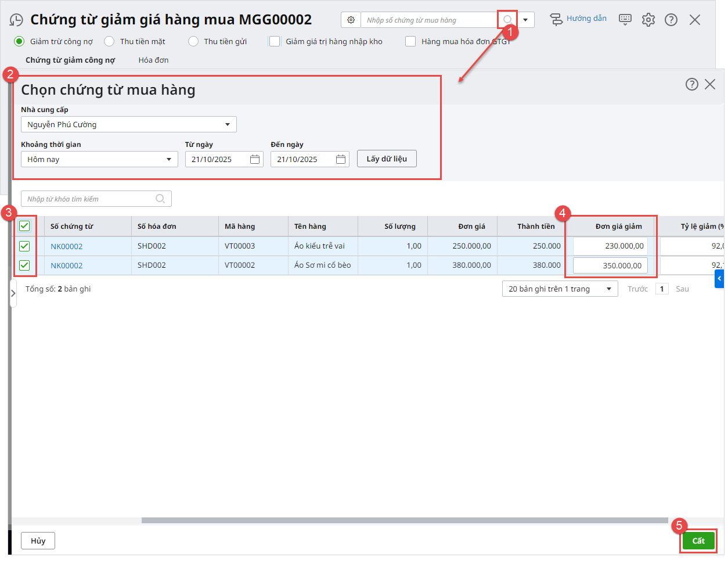Toggle the select-all checkbox in table header
The image size is (728, 561).
click(24, 226)
